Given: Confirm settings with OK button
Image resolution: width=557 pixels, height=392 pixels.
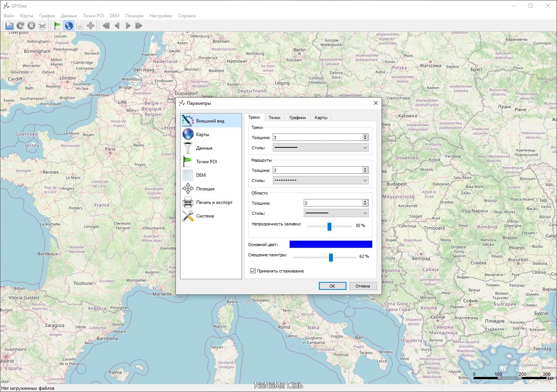Looking at the screenshot, I should tap(332, 286).
